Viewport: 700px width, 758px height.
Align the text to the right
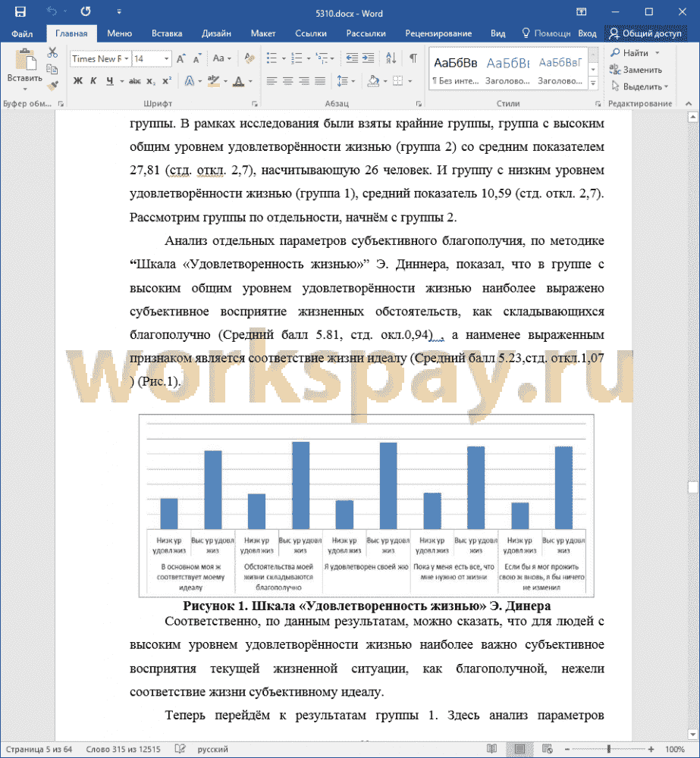304,81
